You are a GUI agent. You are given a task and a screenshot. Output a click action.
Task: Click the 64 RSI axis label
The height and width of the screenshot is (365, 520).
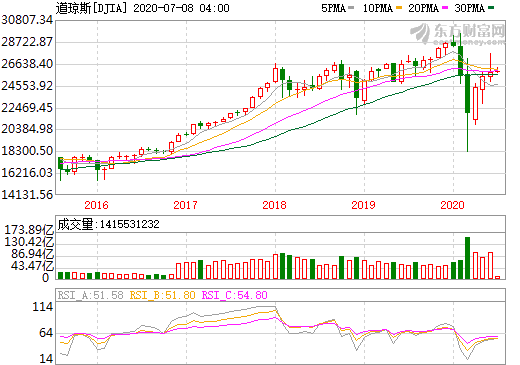point(47,333)
